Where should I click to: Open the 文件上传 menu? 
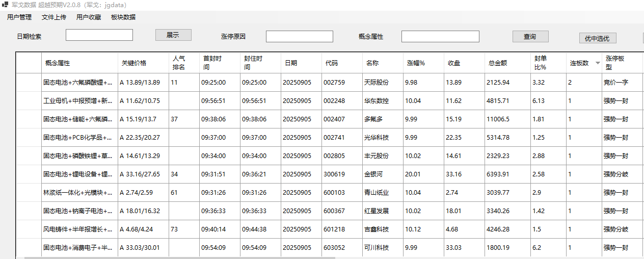pyautogui.click(x=54, y=17)
